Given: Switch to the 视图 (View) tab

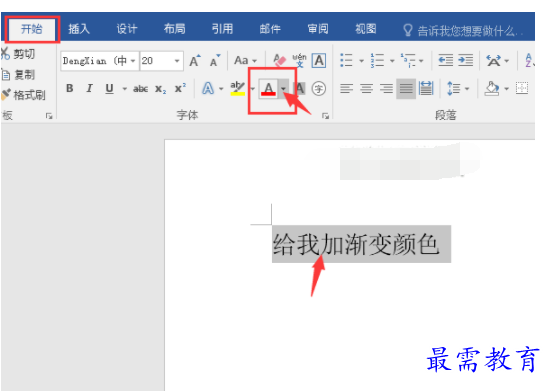Looking at the screenshot, I should click(x=366, y=29).
